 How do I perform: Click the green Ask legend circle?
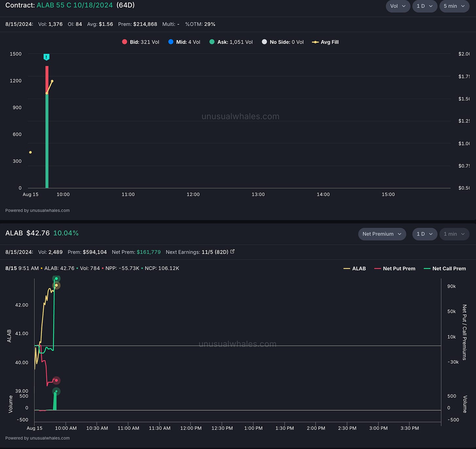[x=212, y=42]
